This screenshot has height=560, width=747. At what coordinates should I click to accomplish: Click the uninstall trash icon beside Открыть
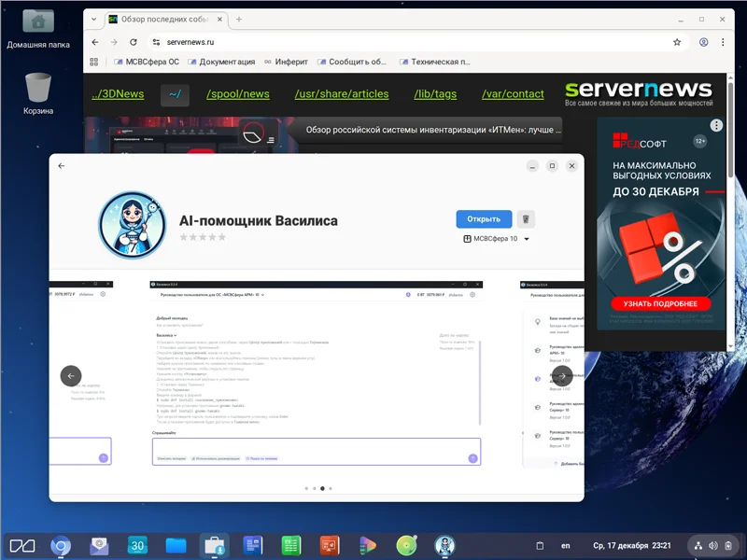[x=527, y=219]
